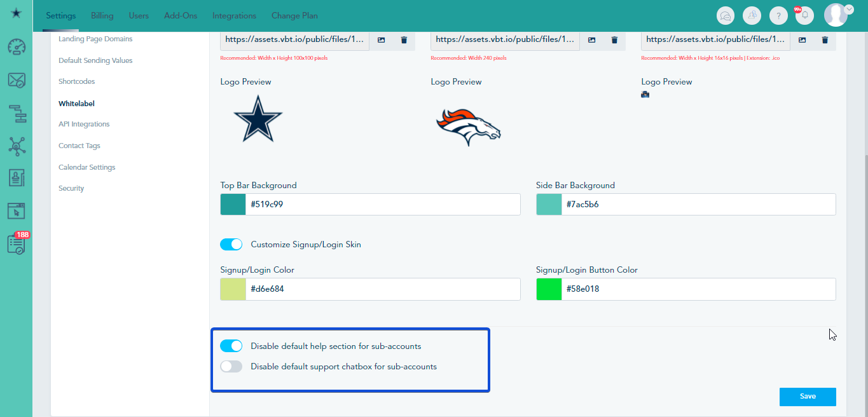Screen dimensions: 868x417
Task: Open the Top Bar Background color swatch
Action: (233, 205)
